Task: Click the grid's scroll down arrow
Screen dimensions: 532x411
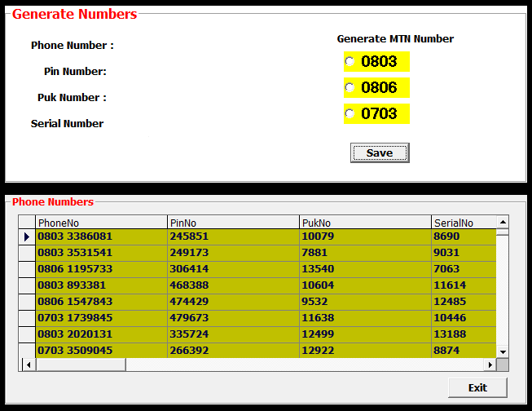Action: tap(503, 352)
